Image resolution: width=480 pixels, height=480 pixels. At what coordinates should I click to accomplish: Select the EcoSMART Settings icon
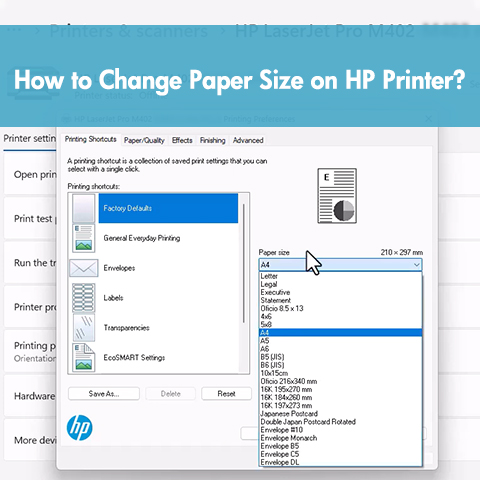[83, 357]
